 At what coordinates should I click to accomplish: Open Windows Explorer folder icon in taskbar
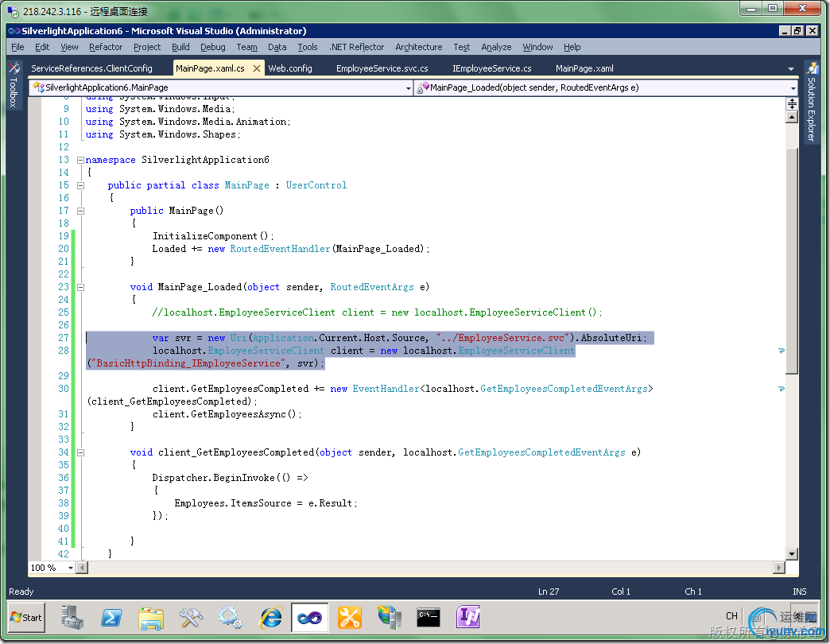[x=151, y=617]
